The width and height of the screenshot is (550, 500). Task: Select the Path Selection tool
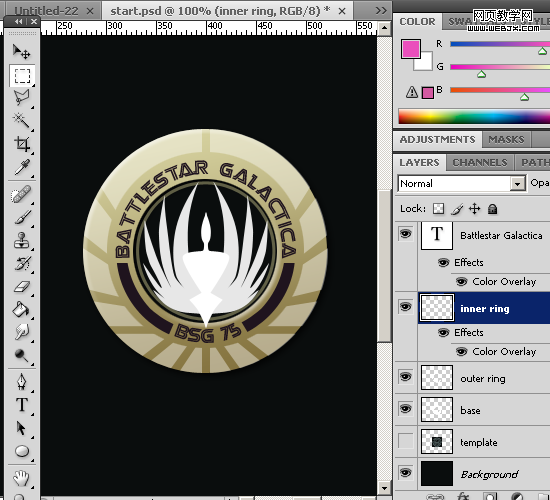coord(22,428)
